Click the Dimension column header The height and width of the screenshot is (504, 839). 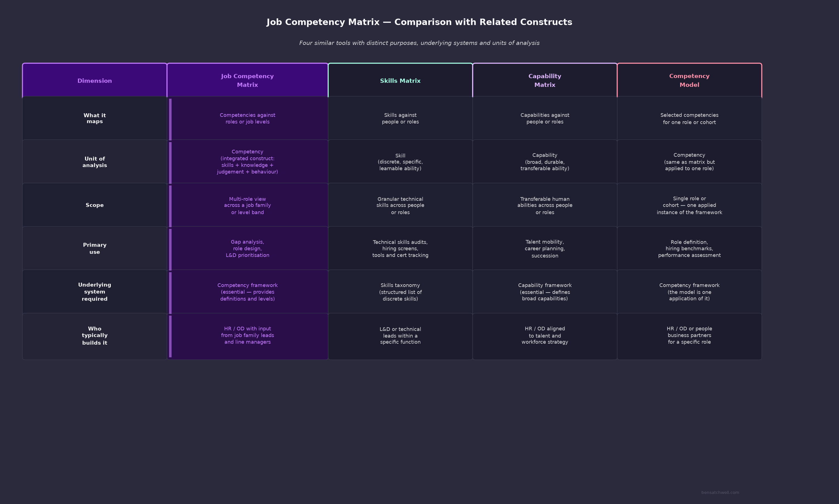[95, 81]
